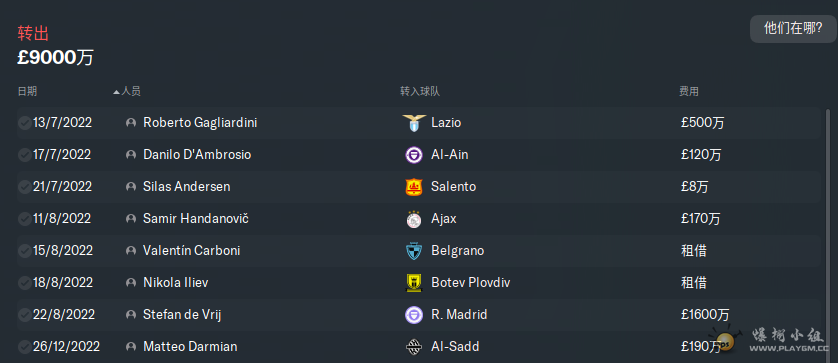Click the transfer list vertical scrollbar

(x=828, y=235)
